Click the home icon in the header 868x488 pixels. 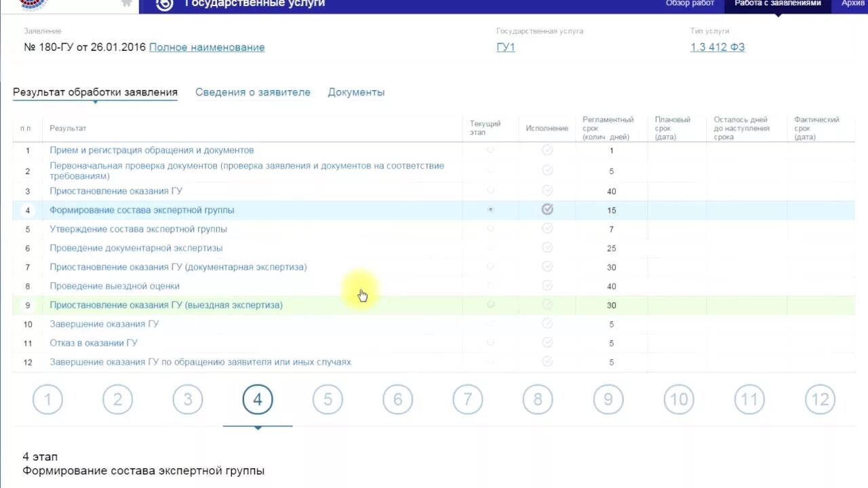pos(126,3)
